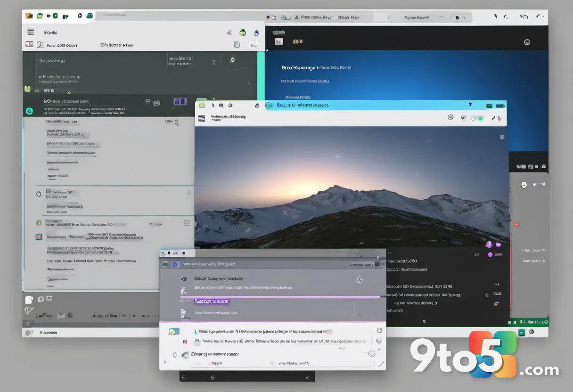
Task: Click the picture icon in front dialog white section
Action: tap(174, 332)
